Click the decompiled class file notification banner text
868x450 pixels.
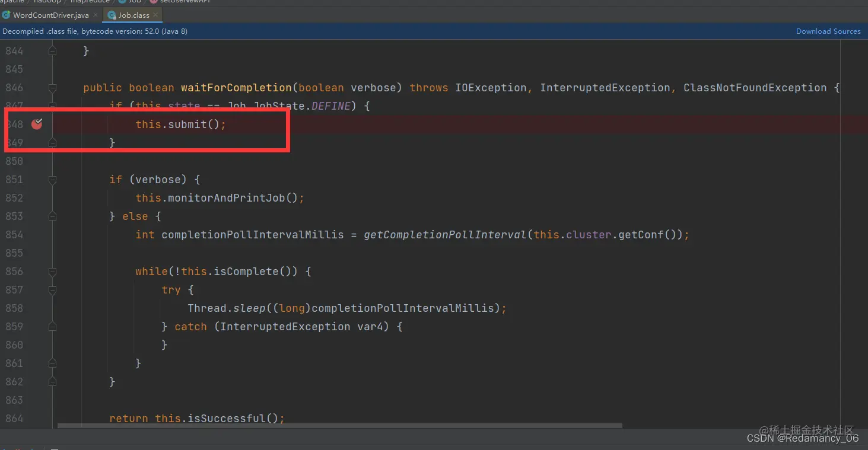(95, 31)
